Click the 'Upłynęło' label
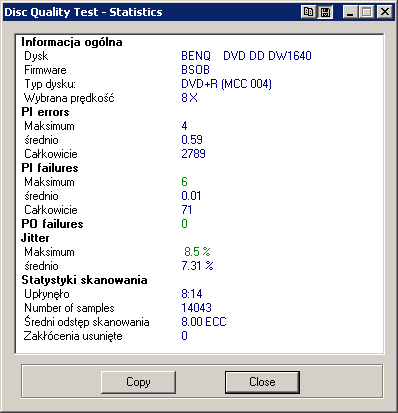The image size is (398, 413). tap(47, 294)
